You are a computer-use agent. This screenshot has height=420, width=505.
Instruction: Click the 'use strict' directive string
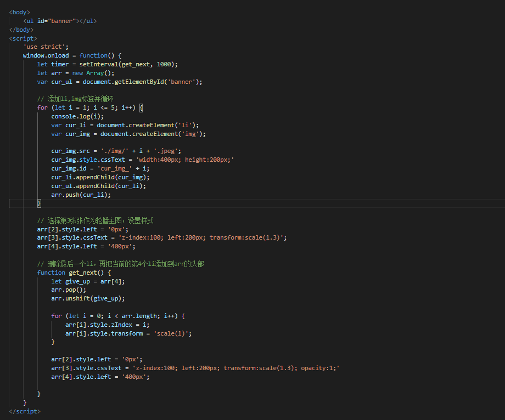point(45,47)
